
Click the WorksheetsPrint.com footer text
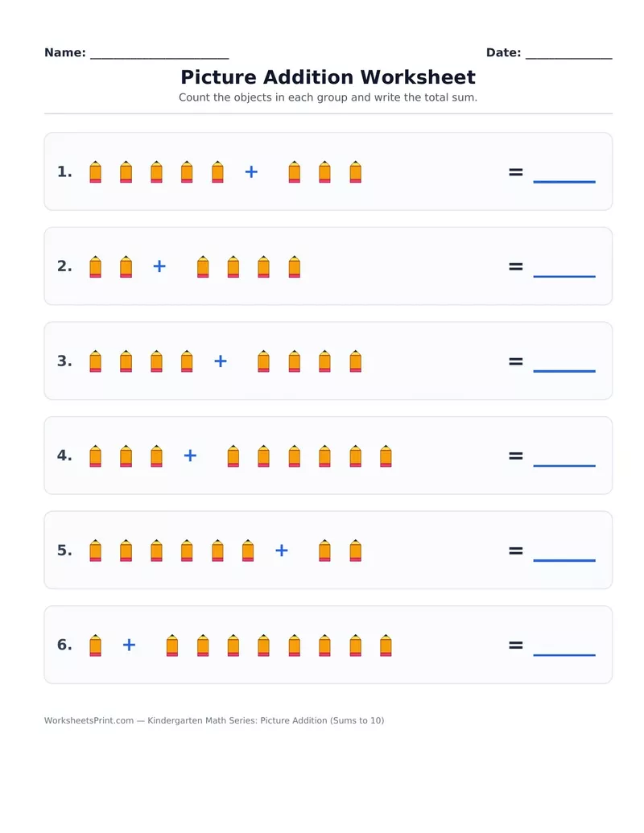tap(89, 720)
